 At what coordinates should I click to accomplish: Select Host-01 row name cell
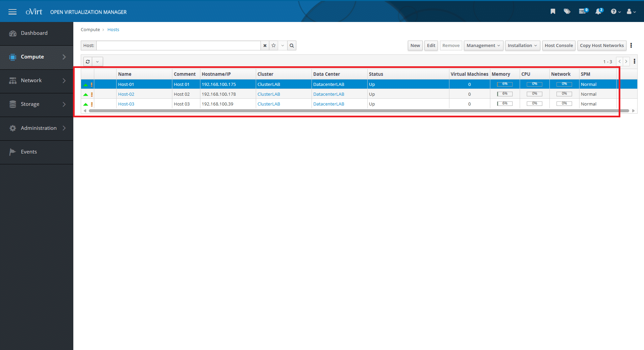144,85
